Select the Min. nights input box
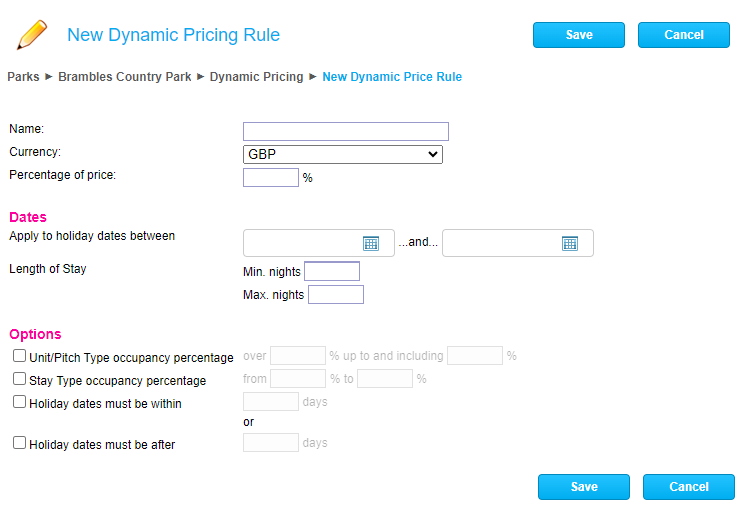The width and height of the screenshot is (756, 522). click(331, 271)
